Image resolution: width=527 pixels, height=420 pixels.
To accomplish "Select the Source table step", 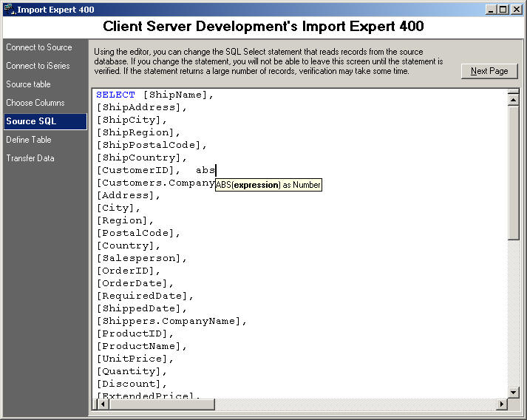I will tap(28, 84).
